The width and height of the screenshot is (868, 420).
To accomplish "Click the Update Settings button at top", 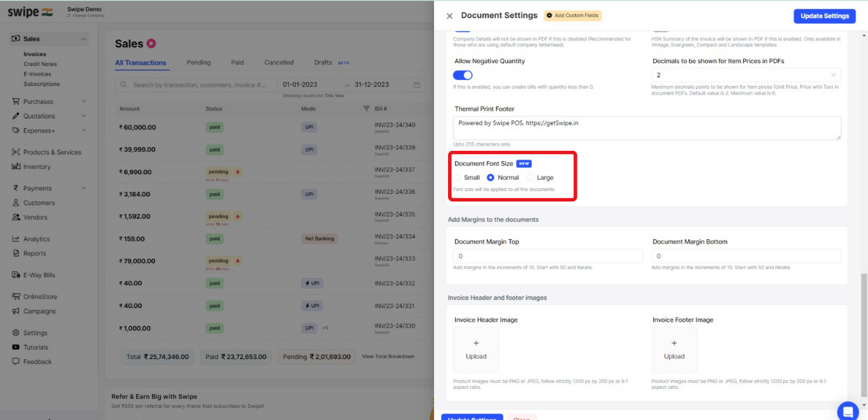I will pyautogui.click(x=825, y=16).
